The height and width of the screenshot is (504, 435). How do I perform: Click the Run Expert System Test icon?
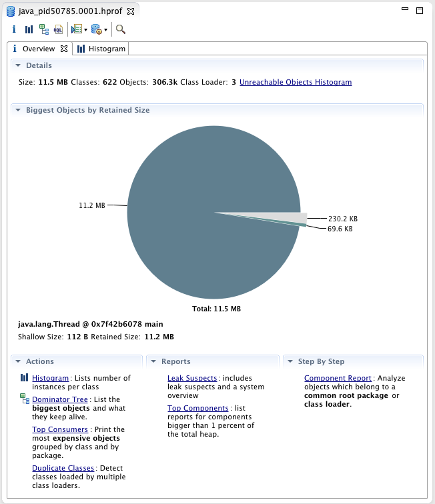point(77,29)
